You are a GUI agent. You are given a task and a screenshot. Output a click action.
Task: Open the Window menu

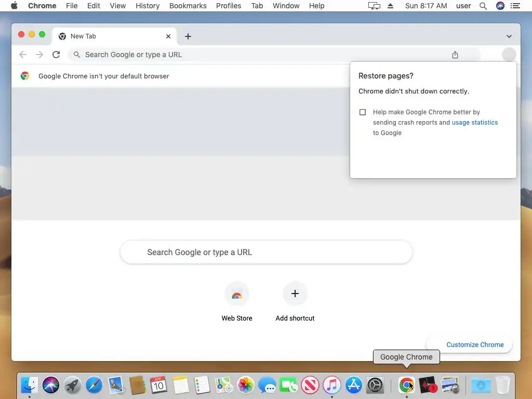tap(286, 6)
